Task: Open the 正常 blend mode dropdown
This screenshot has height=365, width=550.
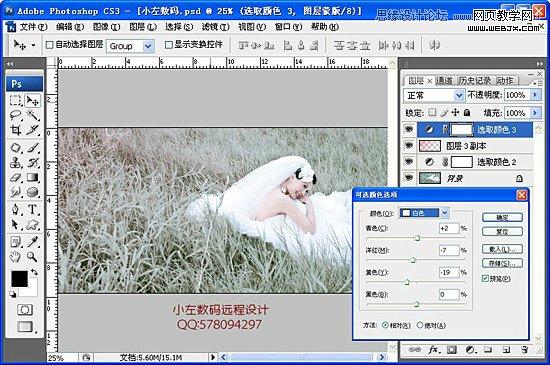Action: pyautogui.click(x=459, y=95)
